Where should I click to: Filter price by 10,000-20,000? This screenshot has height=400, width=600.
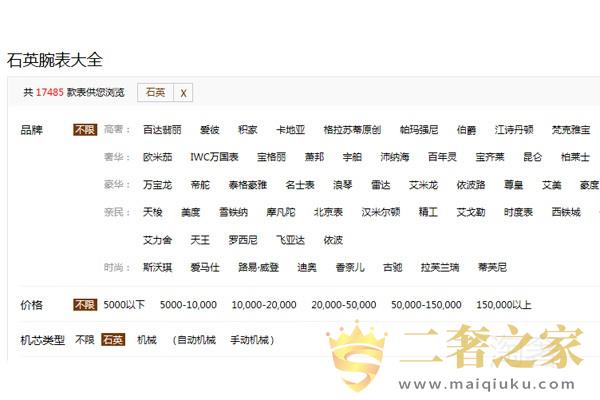coord(264,305)
